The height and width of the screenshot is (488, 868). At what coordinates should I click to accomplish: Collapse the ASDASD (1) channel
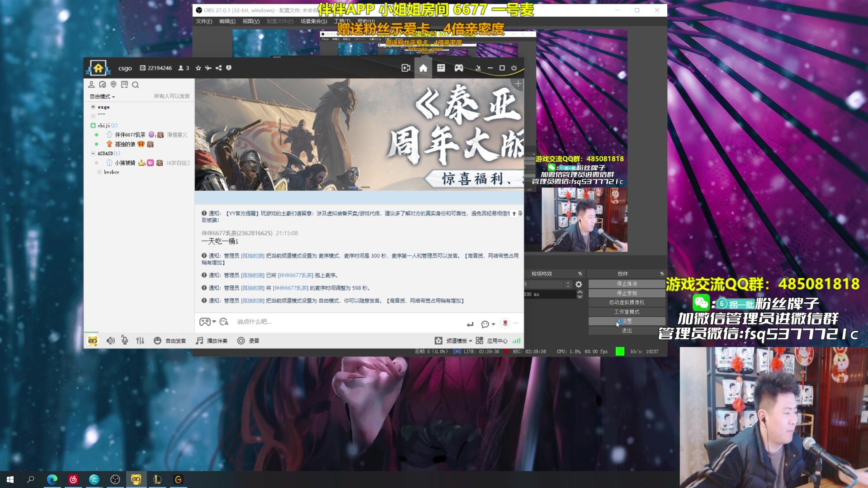[x=93, y=153]
